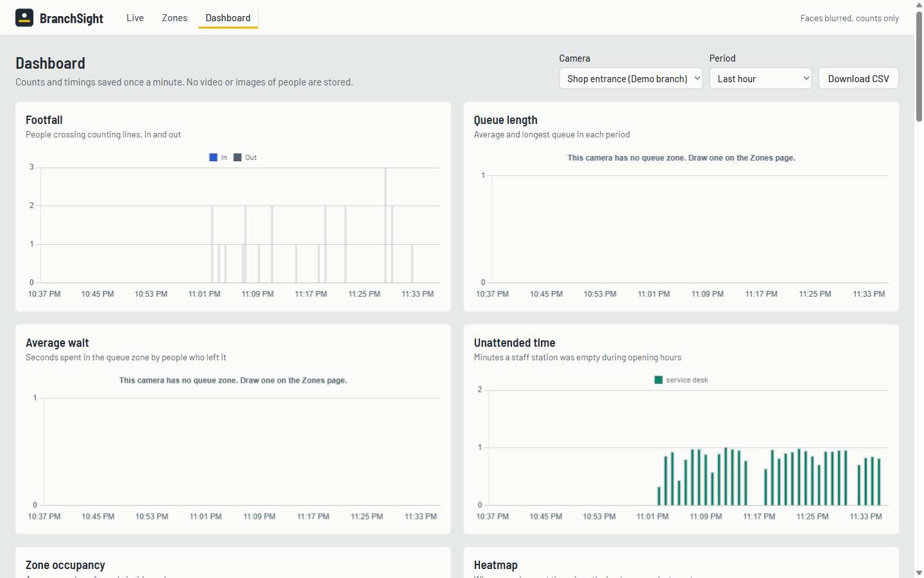Click "Seconds spent in the queue zone" subtitle
The height and width of the screenshot is (578, 924).
pyautogui.click(x=126, y=358)
